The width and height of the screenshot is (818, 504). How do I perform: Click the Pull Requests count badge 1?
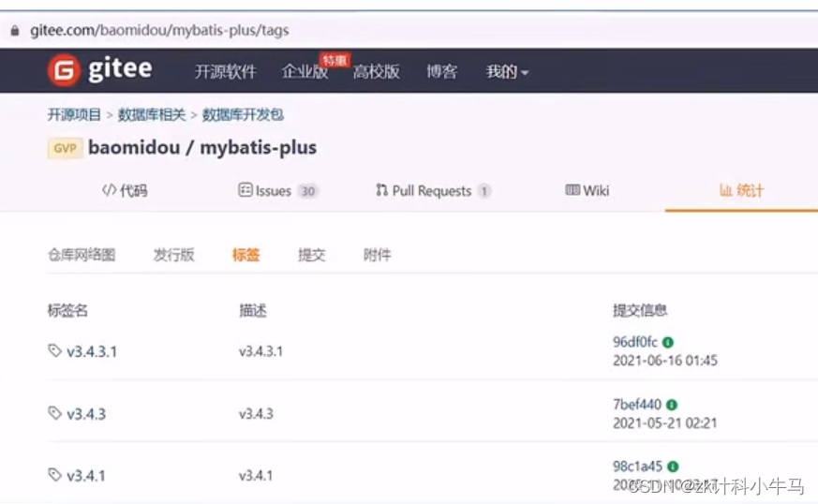point(484,191)
